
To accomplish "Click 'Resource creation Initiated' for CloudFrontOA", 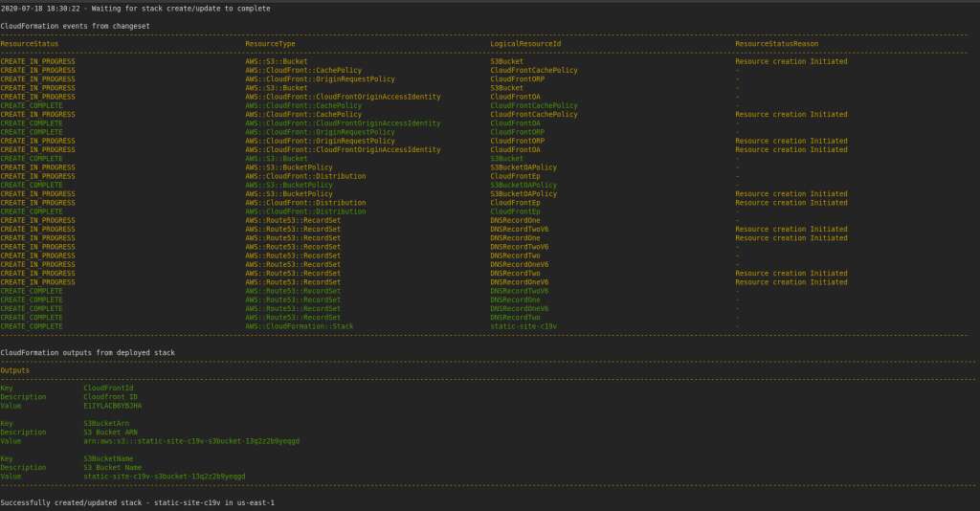I will point(791,149).
